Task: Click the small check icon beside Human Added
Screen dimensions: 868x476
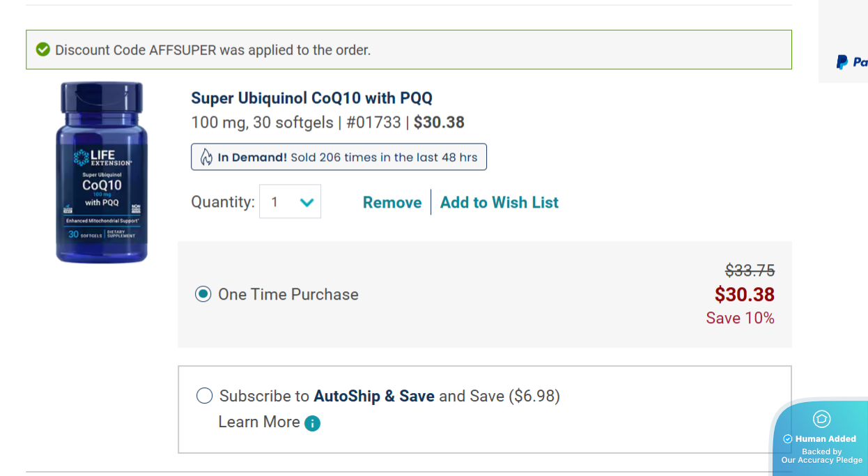Action: [788, 439]
